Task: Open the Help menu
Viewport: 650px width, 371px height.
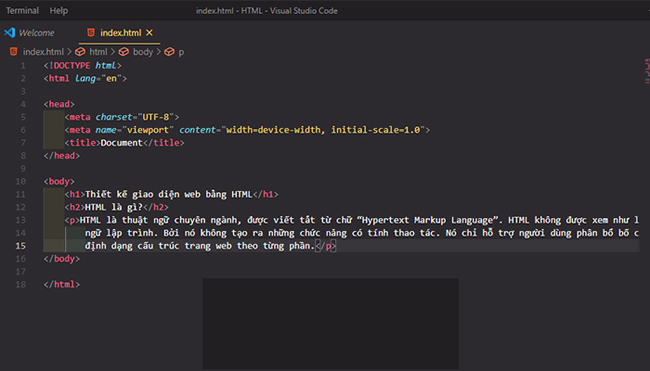Action: tap(58, 10)
